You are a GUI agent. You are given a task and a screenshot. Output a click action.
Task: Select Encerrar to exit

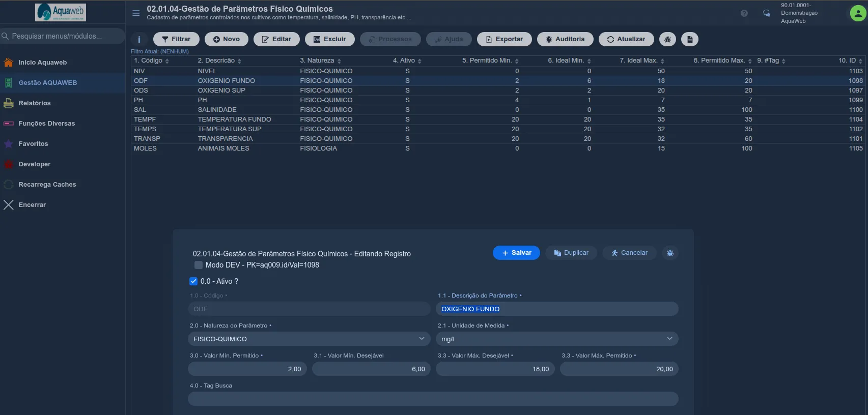click(32, 205)
